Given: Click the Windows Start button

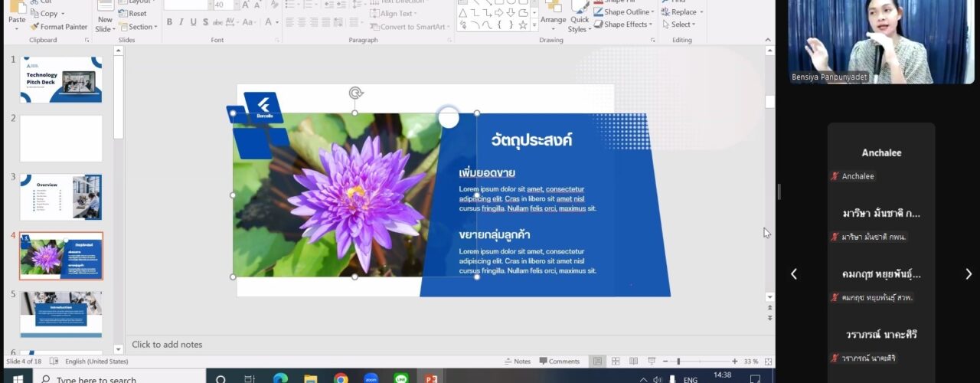Looking at the screenshot, I should 18,378.
